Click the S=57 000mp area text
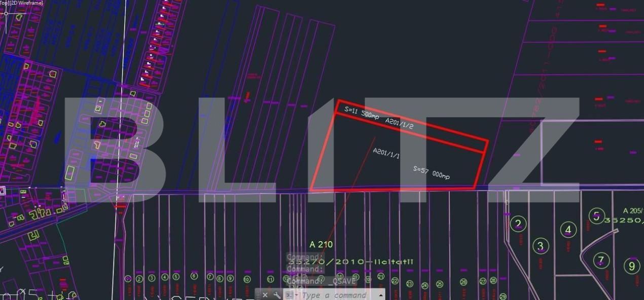 [x=431, y=172]
